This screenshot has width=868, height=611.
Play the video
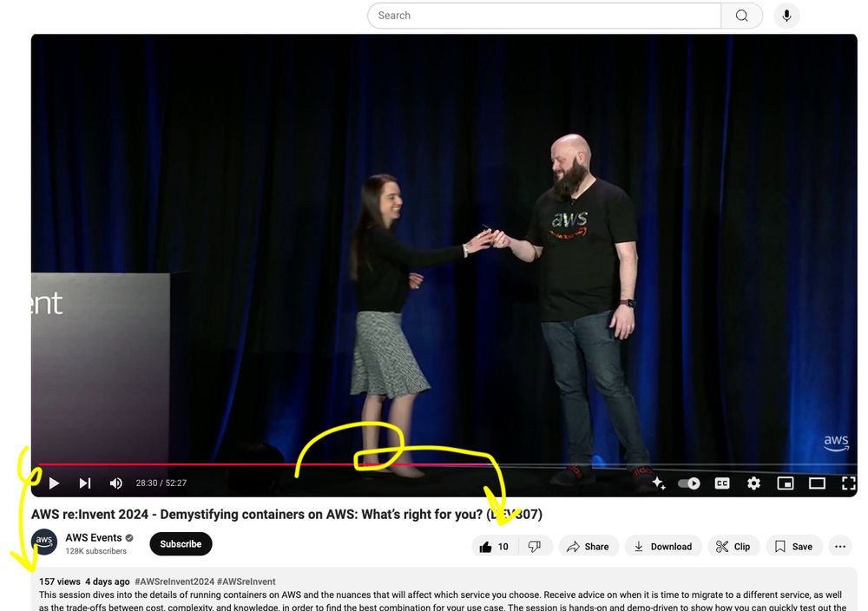click(54, 483)
